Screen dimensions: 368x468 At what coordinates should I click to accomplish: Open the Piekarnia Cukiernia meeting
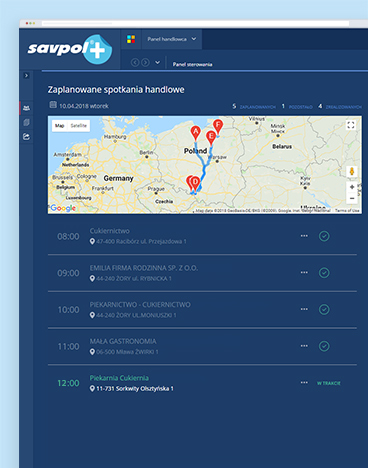pos(119,378)
